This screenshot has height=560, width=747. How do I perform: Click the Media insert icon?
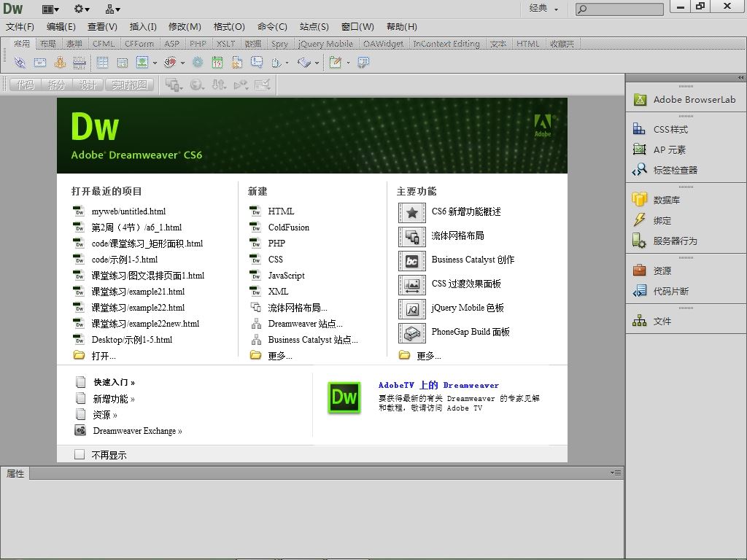pos(169,63)
